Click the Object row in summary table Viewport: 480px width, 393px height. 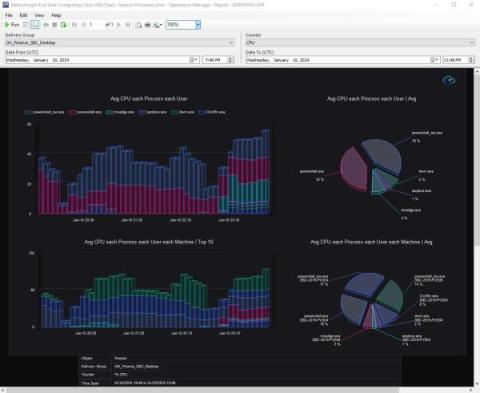240,358
